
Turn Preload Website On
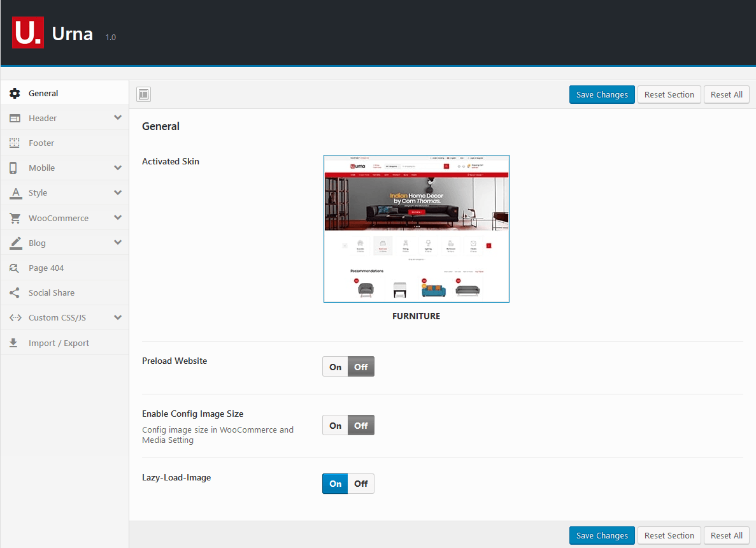coord(335,366)
